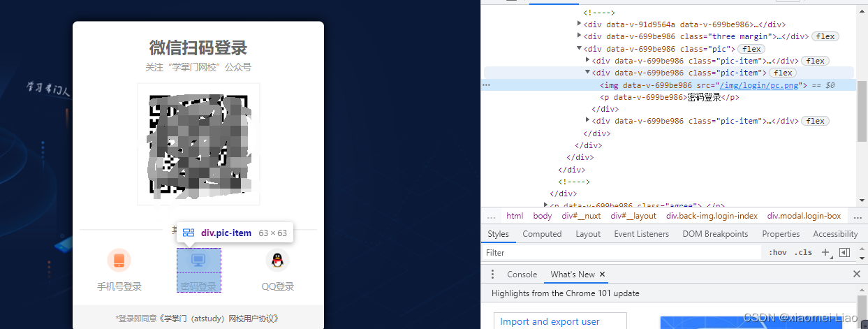The height and width of the screenshot is (329, 868).
Task: Select 'html' in the breadcrumb bar
Action: [515, 216]
